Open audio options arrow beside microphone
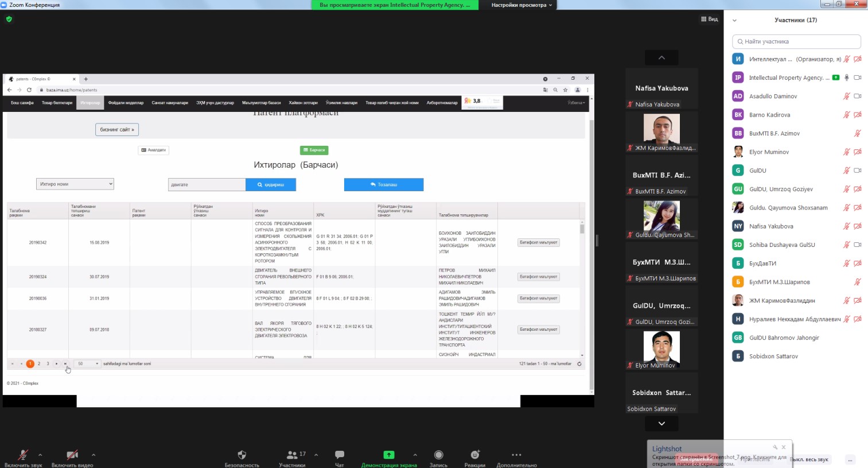This screenshot has height=468, width=868. coord(40,455)
